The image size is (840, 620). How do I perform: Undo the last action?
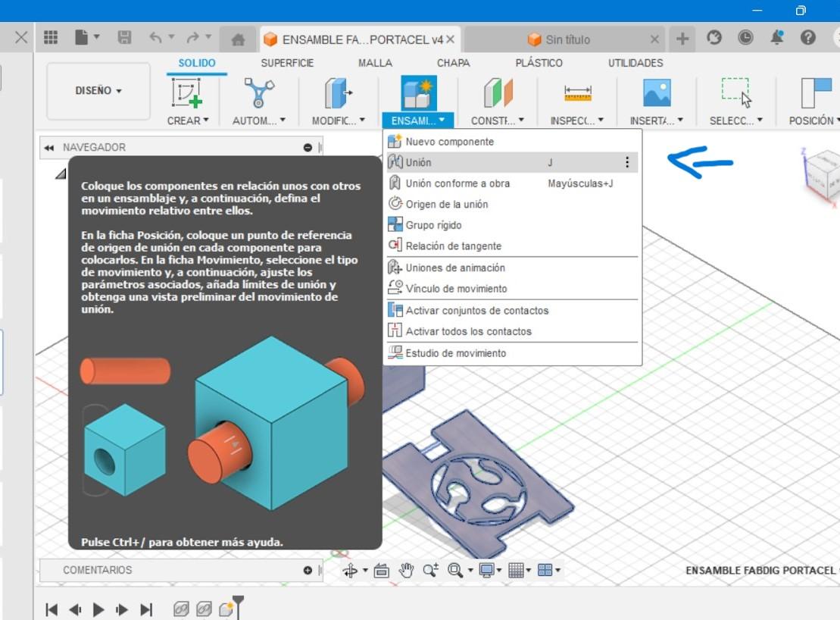tap(156, 37)
